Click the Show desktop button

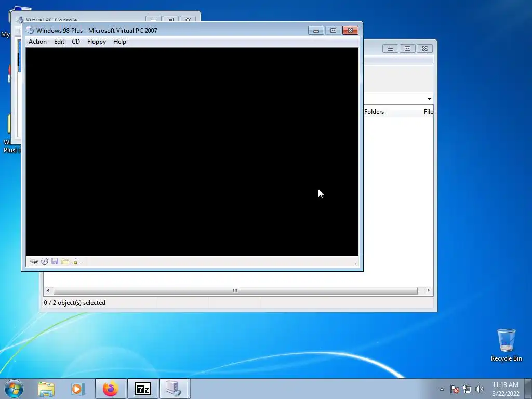(528, 389)
